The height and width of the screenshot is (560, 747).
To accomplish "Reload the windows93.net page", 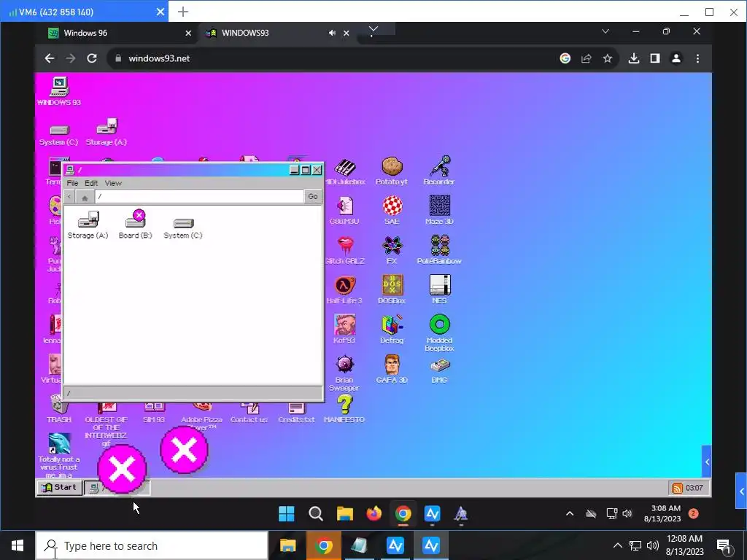I will pyautogui.click(x=92, y=58).
